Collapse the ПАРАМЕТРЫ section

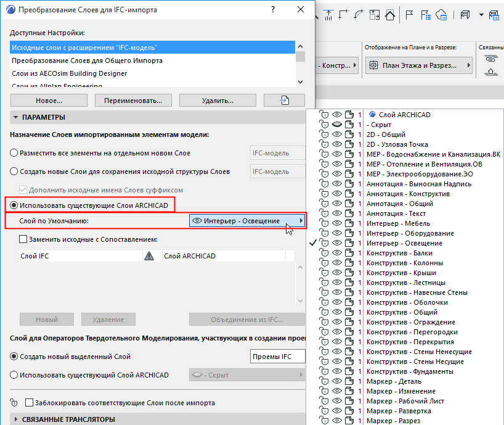click(16, 117)
